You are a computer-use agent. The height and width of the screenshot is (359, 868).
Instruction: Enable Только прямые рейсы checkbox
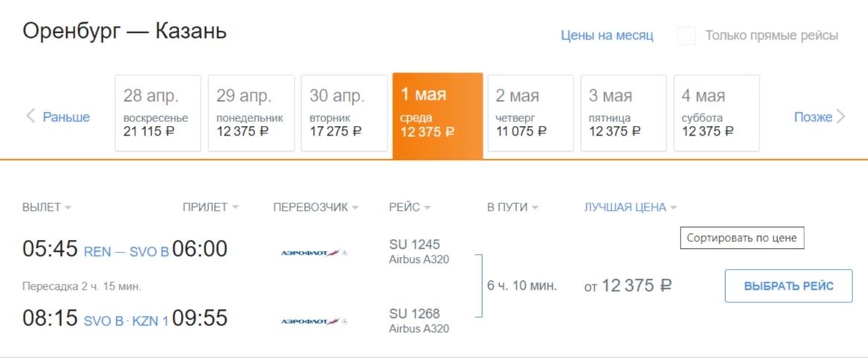(687, 36)
